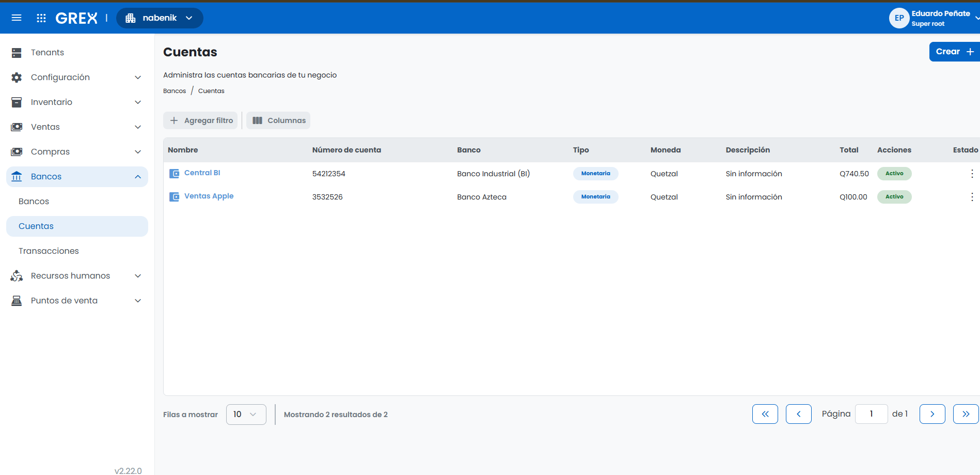This screenshot has width=980, height=475.
Task: Open the Bancos submenu item
Action: click(x=77, y=202)
